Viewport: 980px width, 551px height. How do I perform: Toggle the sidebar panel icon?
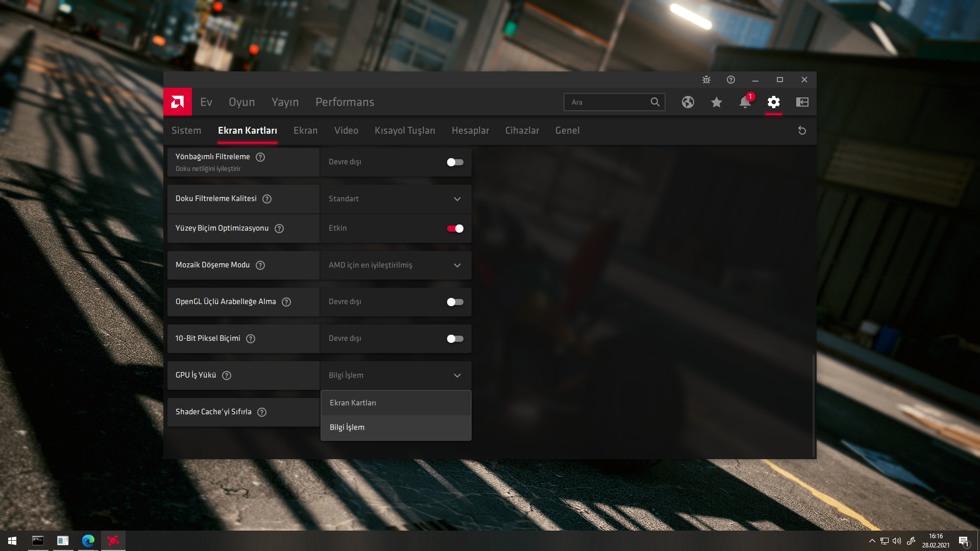(802, 102)
